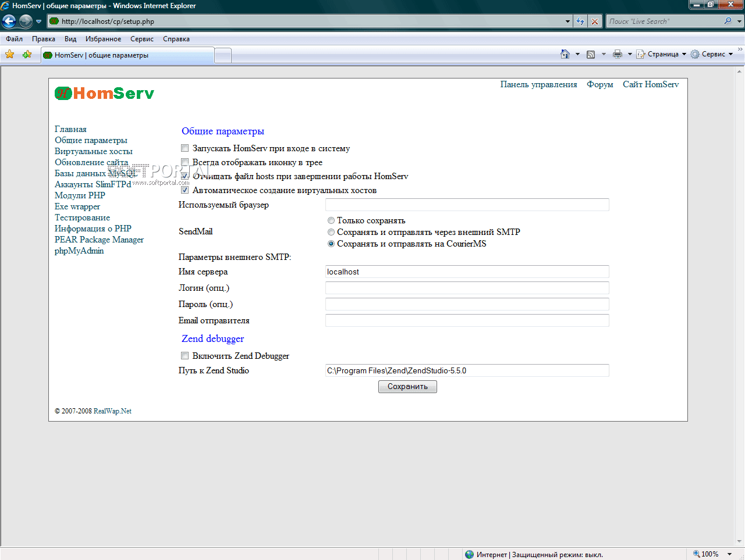The height and width of the screenshot is (560, 745).
Task: Select 'Сохранять и отправлять на CourierMS' radio
Action: (x=331, y=244)
